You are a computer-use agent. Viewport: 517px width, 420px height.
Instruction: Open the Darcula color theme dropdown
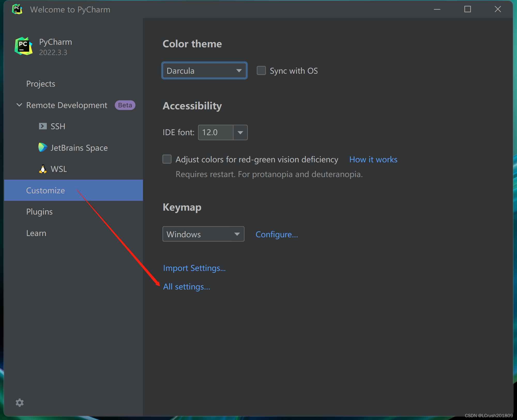(204, 70)
